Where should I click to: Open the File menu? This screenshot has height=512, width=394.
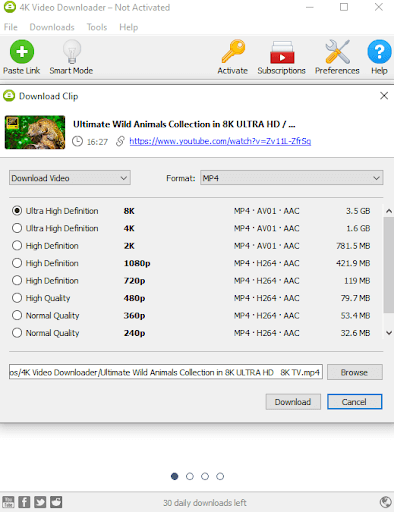[x=11, y=27]
